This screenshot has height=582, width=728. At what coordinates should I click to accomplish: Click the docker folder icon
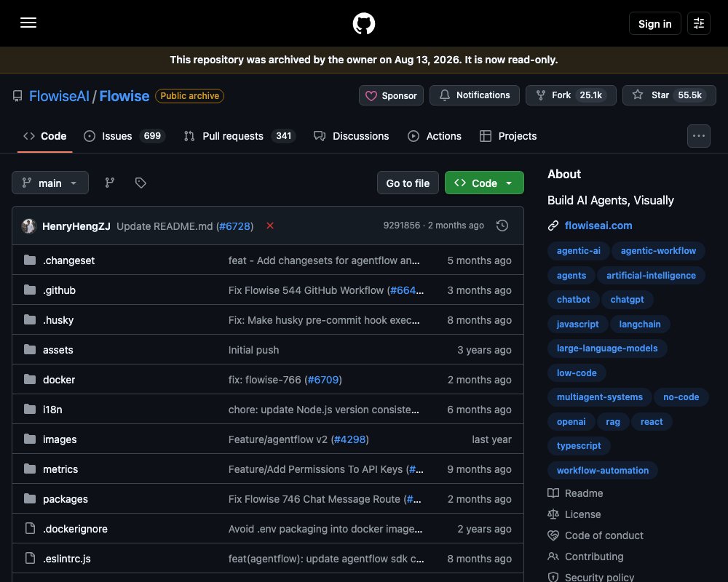pyautogui.click(x=30, y=379)
